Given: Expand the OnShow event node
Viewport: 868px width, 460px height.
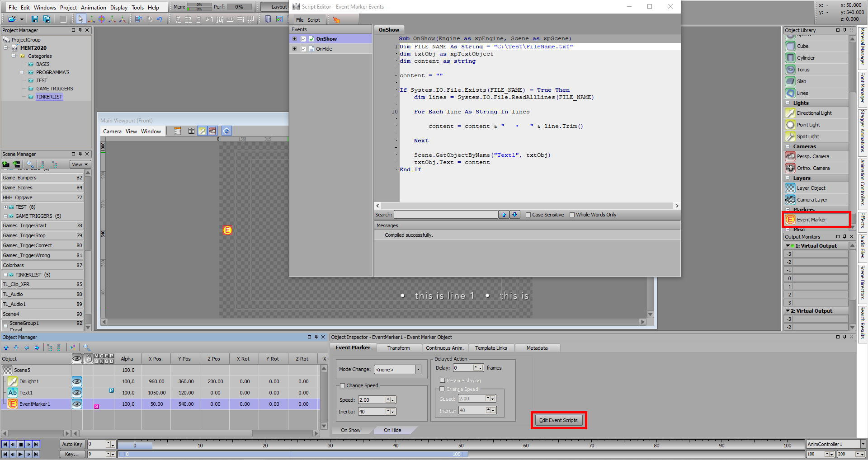Looking at the screenshot, I should tap(295, 39).
